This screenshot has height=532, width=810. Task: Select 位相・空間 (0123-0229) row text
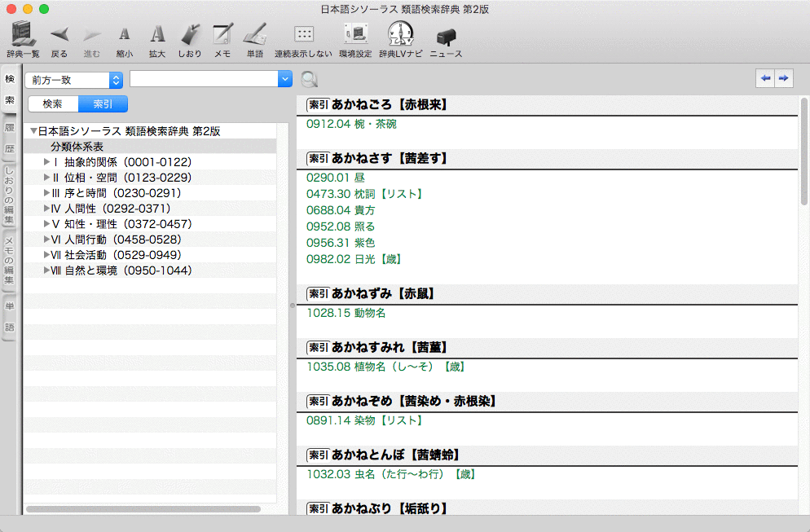[128, 178]
